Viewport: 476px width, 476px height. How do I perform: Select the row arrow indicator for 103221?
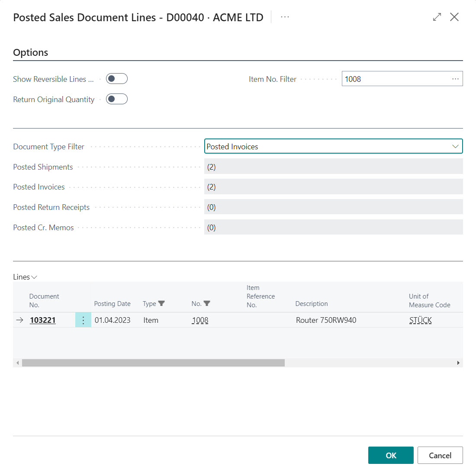pos(19,320)
